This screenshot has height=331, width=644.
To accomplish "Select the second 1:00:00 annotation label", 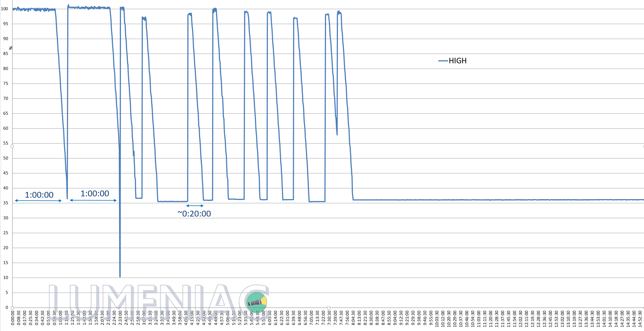I will click(x=95, y=194).
